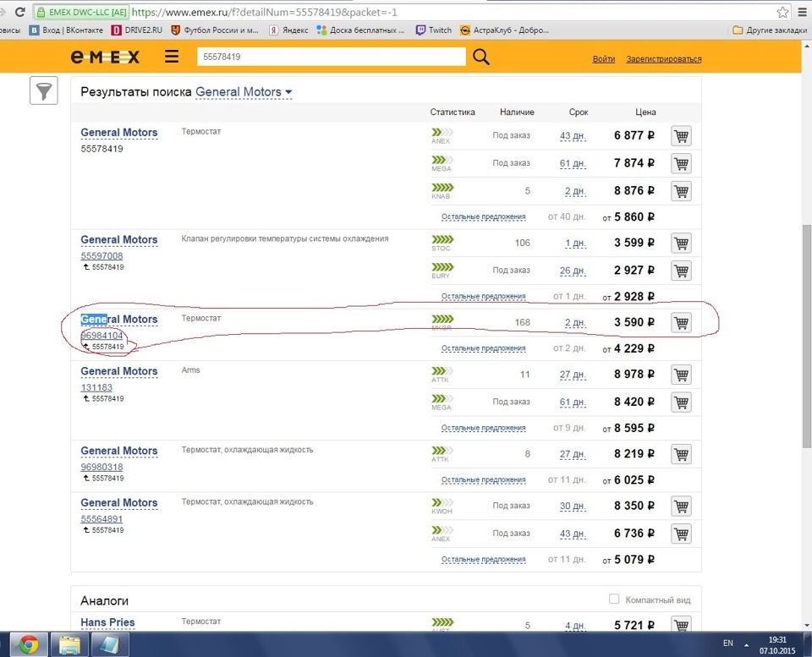The height and width of the screenshot is (657, 812).
Task: Open part number 55564891 link
Action: pos(101,519)
